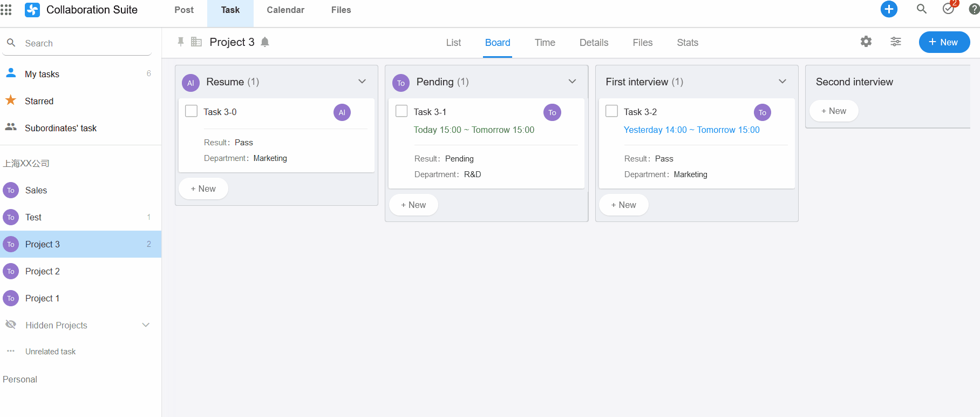Expand the Resume column dropdown chevron
The height and width of the screenshot is (417, 980).
(x=362, y=82)
